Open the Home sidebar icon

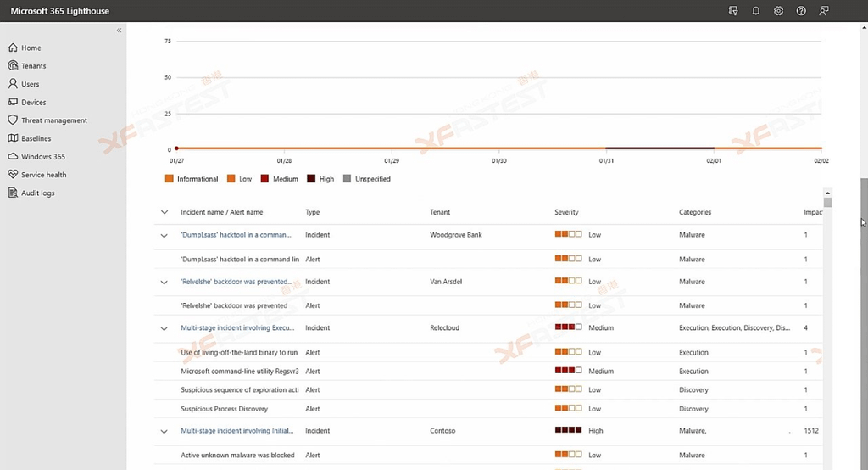[13, 48]
